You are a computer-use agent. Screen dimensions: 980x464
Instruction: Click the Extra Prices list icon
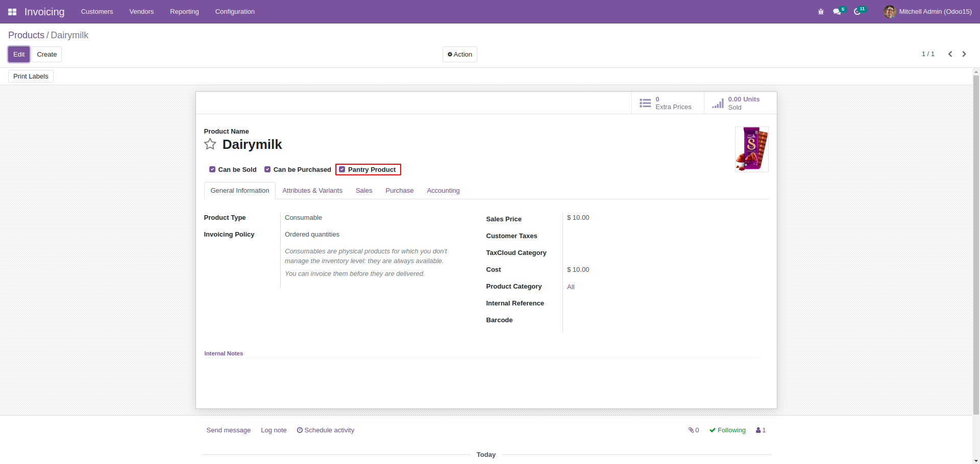645,103
